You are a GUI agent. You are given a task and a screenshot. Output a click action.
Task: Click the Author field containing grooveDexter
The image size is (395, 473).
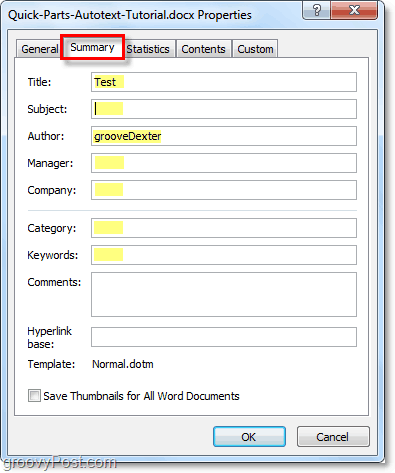tap(224, 136)
